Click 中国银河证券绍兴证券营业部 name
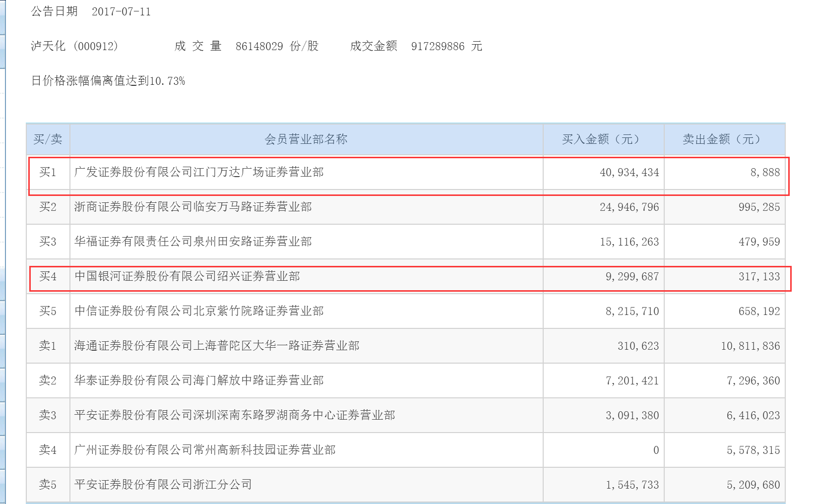 tap(187, 276)
